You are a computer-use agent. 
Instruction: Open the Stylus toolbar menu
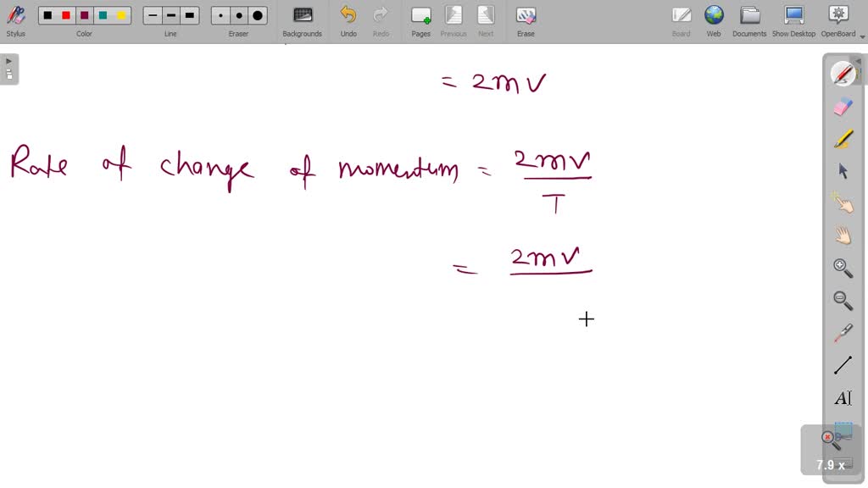pyautogui.click(x=15, y=21)
